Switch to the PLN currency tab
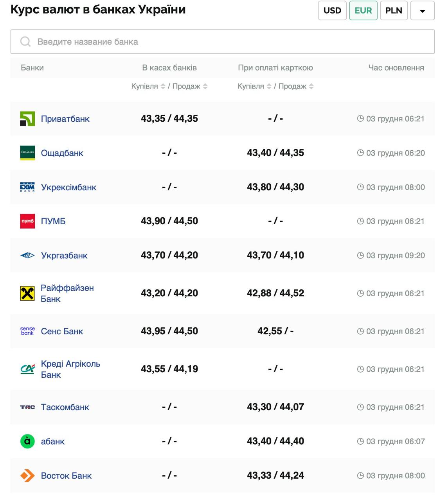Viewport: 448px width, 501px height. coord(394,11)
